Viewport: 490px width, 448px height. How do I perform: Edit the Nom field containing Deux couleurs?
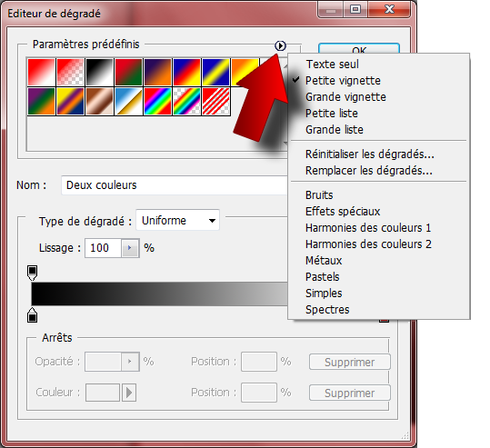175,185
